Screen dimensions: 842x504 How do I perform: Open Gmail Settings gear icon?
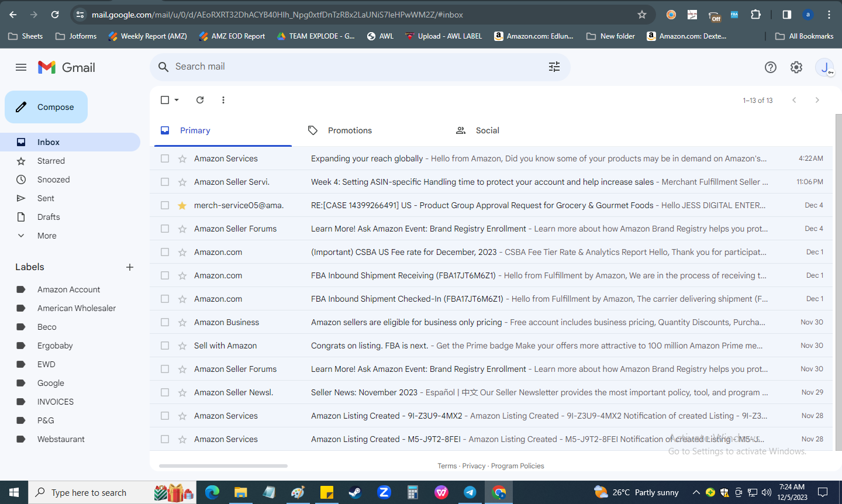point(796,67)
